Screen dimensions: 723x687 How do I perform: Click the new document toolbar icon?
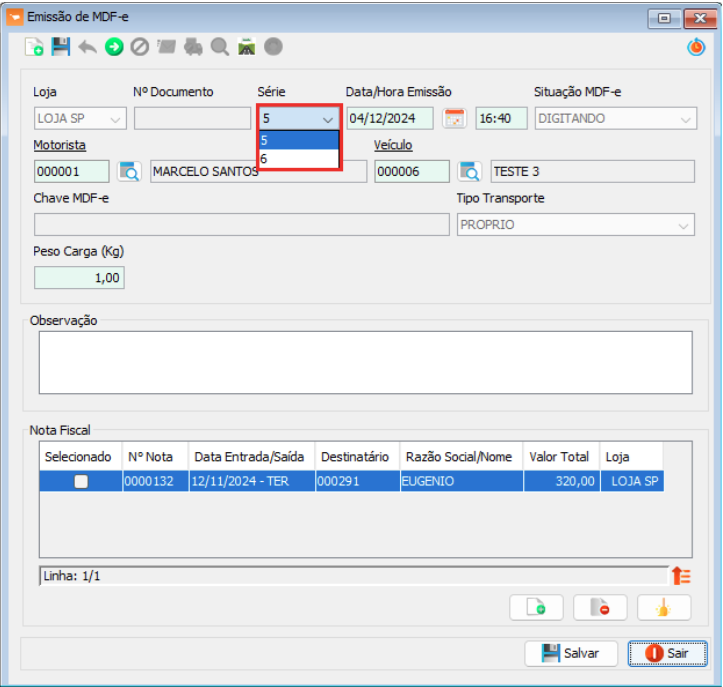click(x=34, y=47)
